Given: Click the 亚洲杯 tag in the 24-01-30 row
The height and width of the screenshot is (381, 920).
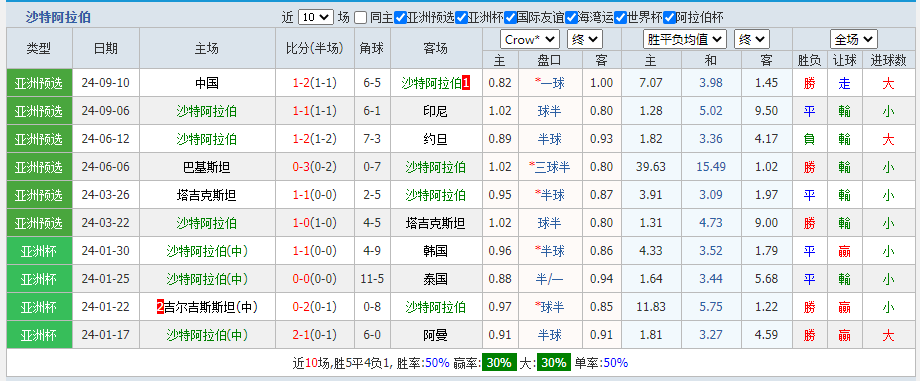Looking at the screenshot, I should (39, 251).
